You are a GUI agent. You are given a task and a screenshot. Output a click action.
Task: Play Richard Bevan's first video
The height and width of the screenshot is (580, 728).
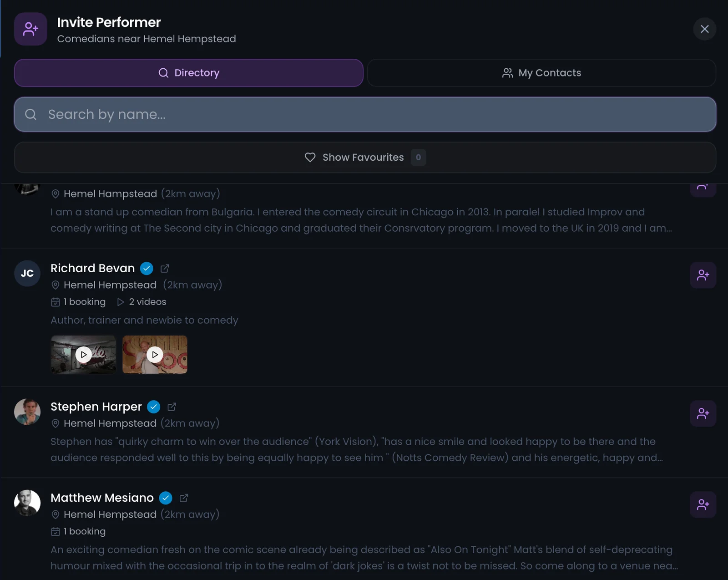point(83,355)
